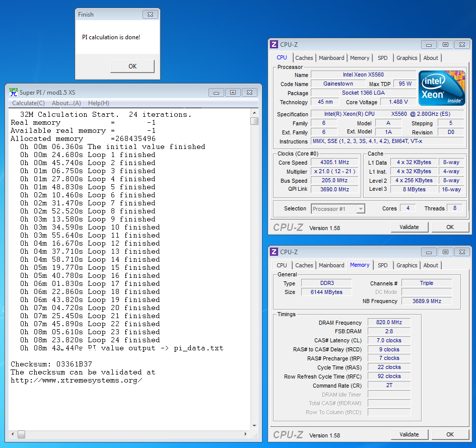Click the Intel Xeon inside logo
This screenshot has width=476, height=448.
pyautogui.click(x=442, y=88)
